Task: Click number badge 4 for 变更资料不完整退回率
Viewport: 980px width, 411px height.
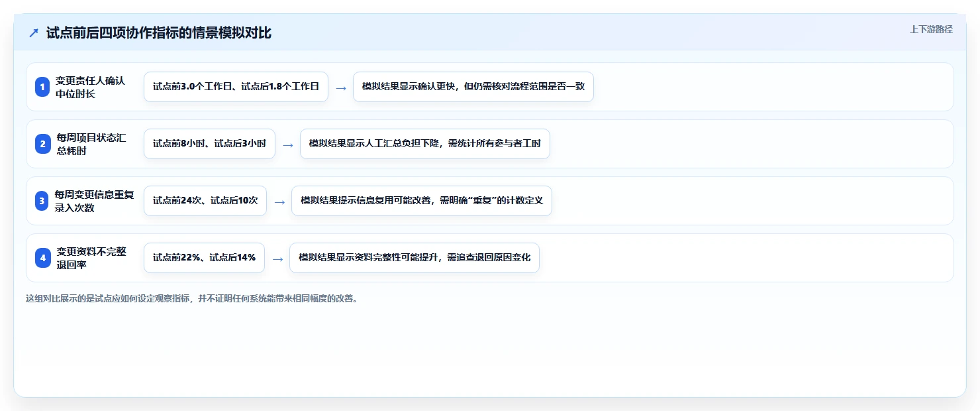Action: (42, 258)
